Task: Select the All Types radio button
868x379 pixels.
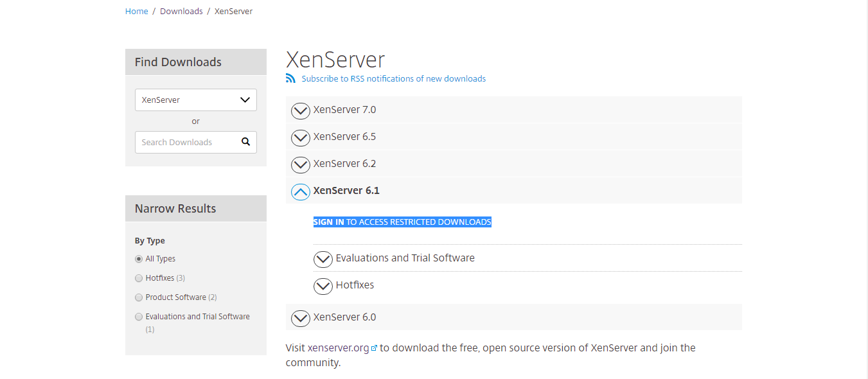Action: click(x=139, y=259)
